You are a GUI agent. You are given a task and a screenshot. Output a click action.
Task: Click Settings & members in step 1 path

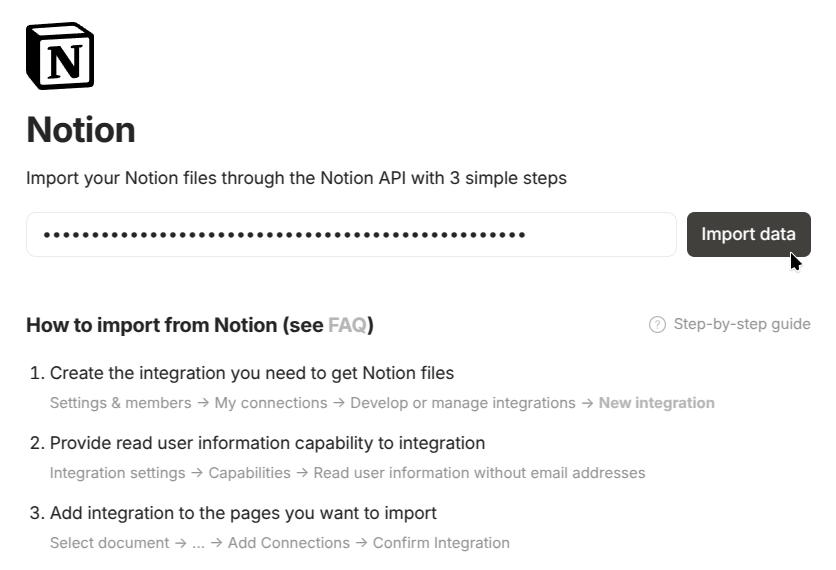pyautogui.click(x=120, y=403)
